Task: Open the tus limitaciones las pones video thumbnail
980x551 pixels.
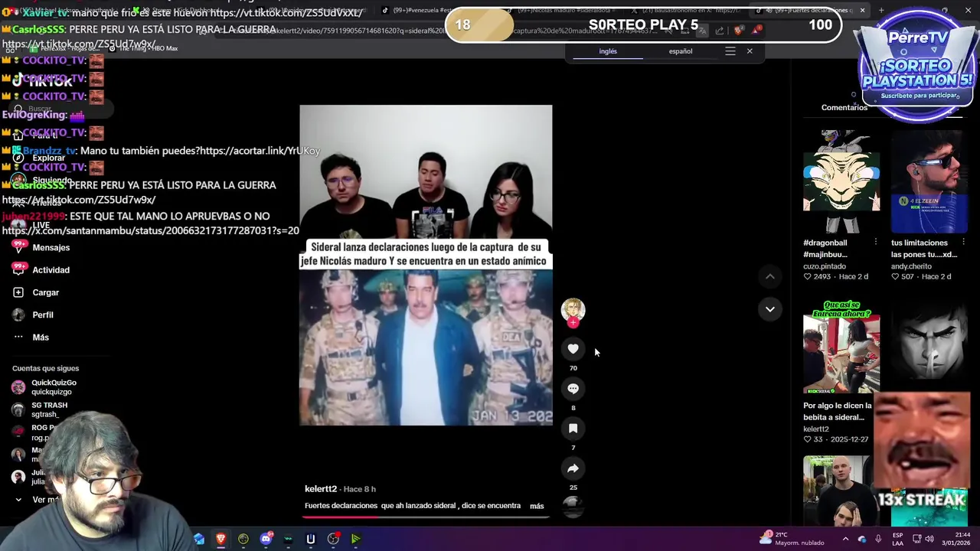Action: (929, 181)
